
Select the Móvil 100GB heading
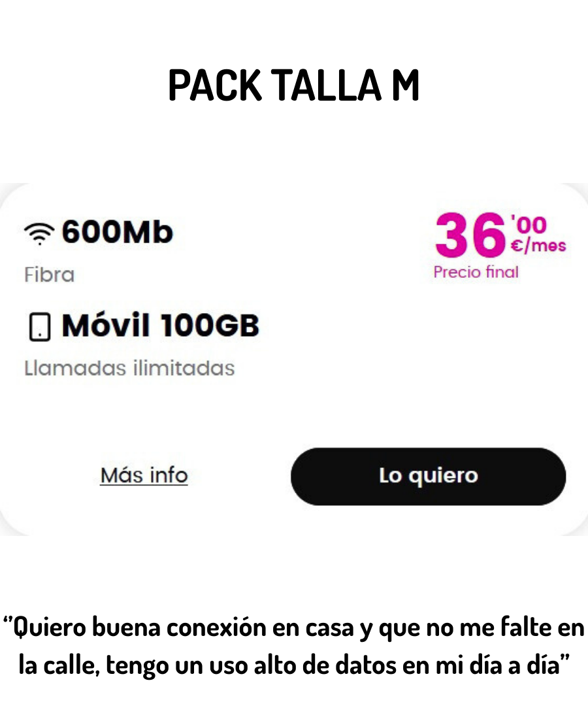161,326
